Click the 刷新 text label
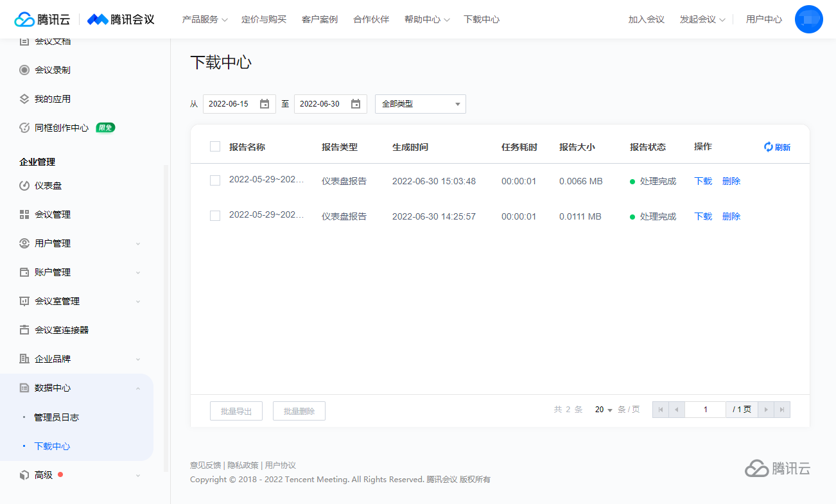 783,147
